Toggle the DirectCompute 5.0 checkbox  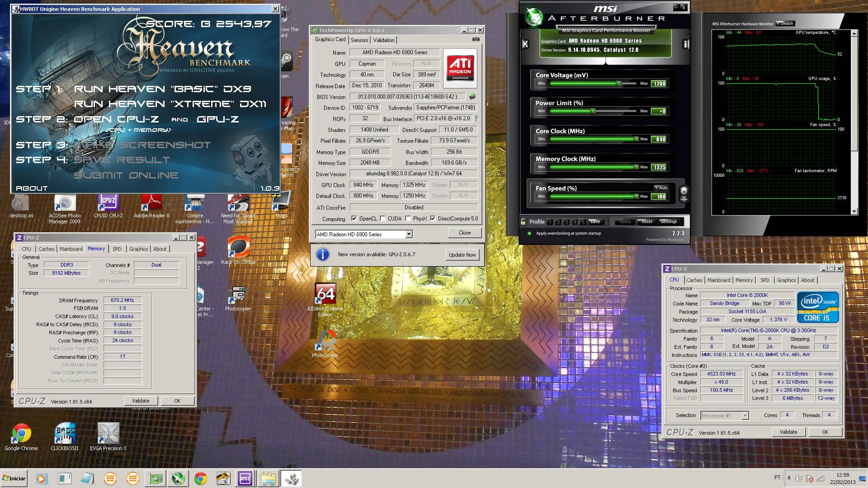[x=433, y=219]
